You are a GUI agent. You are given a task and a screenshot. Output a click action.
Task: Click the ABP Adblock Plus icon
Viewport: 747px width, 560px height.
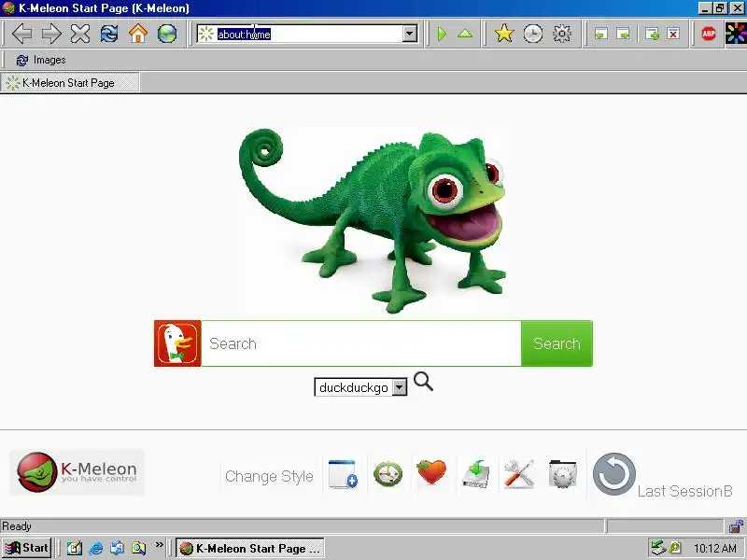coord(709,34)
